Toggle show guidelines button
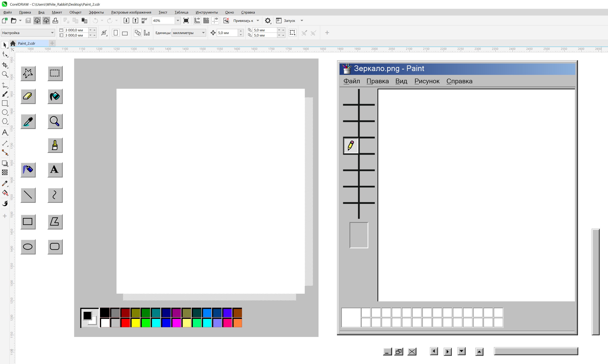Image resolution: width=608 pixels, height=364 pixels. (215, 21)
